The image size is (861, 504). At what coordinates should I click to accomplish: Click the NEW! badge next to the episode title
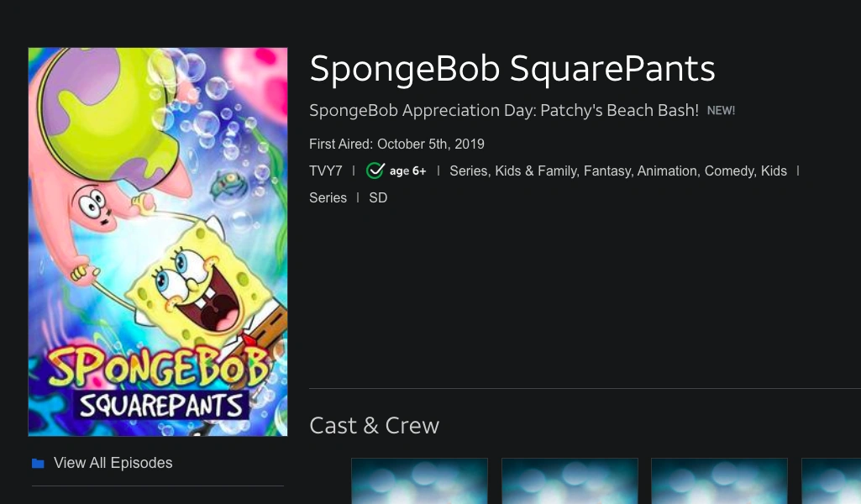click(721, 110)
